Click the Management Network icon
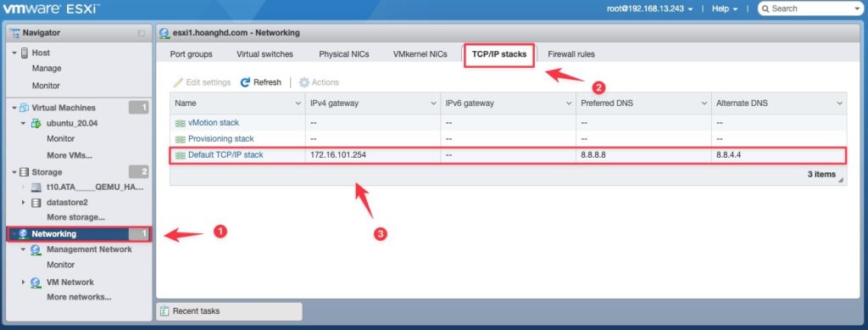Viewport: 868px width, 330px height. click(35, 249)
